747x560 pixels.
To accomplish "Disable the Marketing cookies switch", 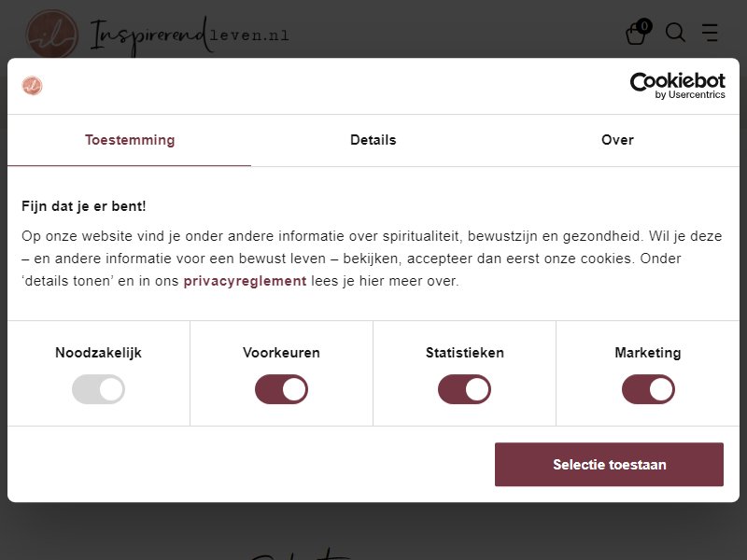I will (648, 389).
